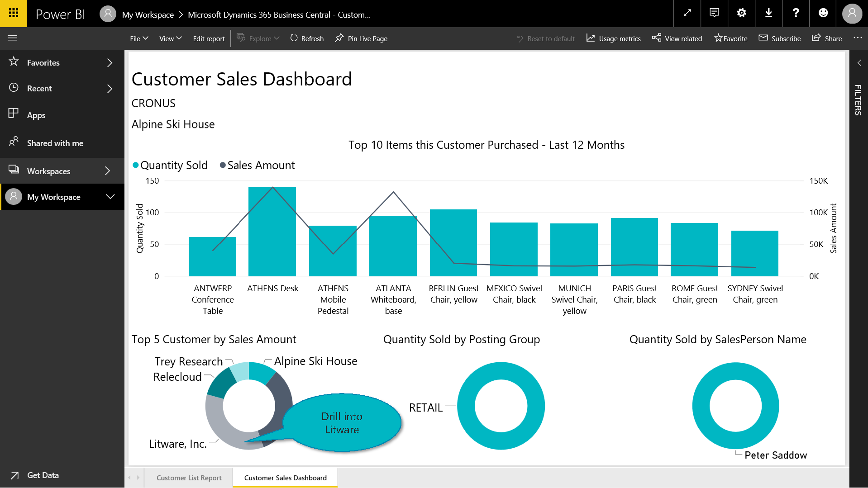Toggle the hamburger navigation pane icon
This screenshot has height=488, width=868.
[13, 38]
